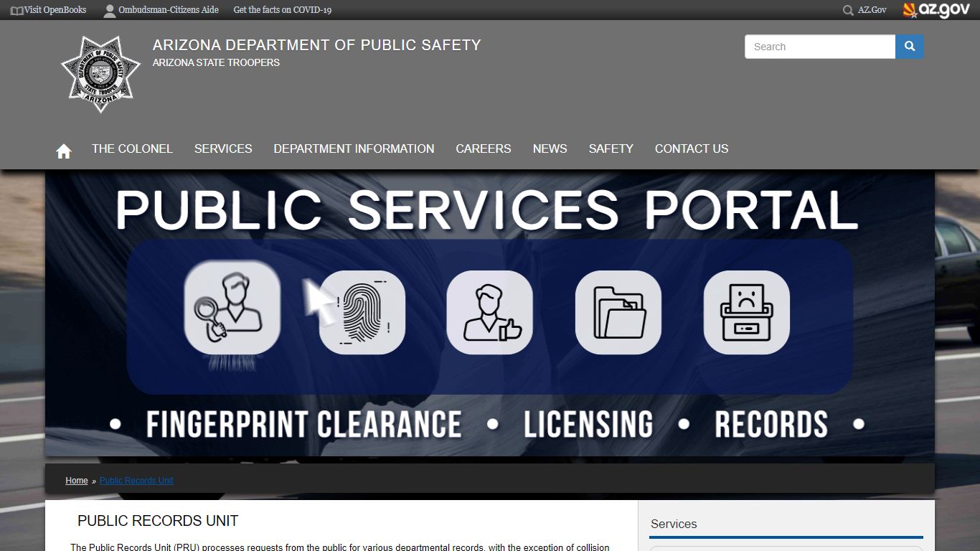Image resolution: width=980 pixels, height=551 pixels.
Task: Click the DPS star badge logo
Action: [100, 75]
